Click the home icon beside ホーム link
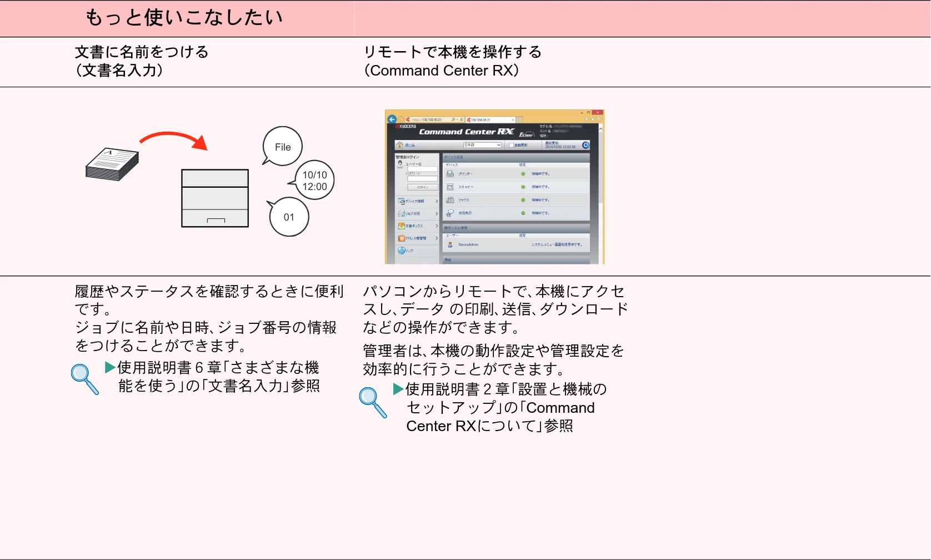 tap(399, 145)
